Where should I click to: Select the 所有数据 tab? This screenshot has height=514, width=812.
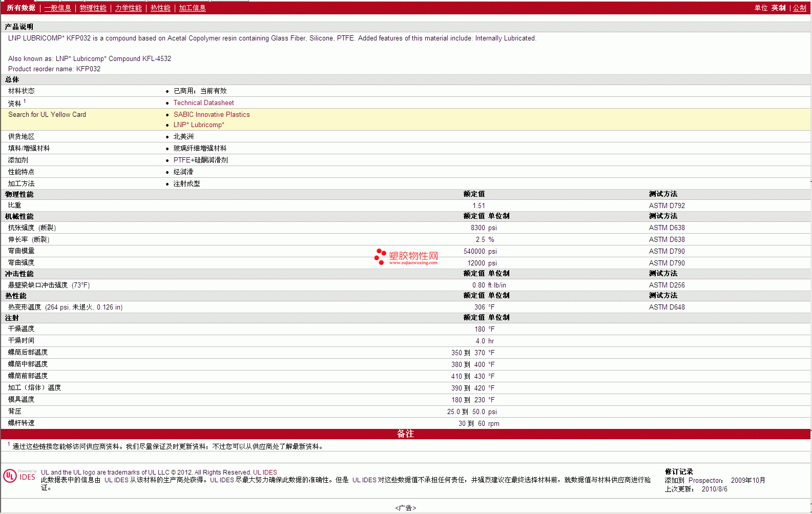[21, 8]
